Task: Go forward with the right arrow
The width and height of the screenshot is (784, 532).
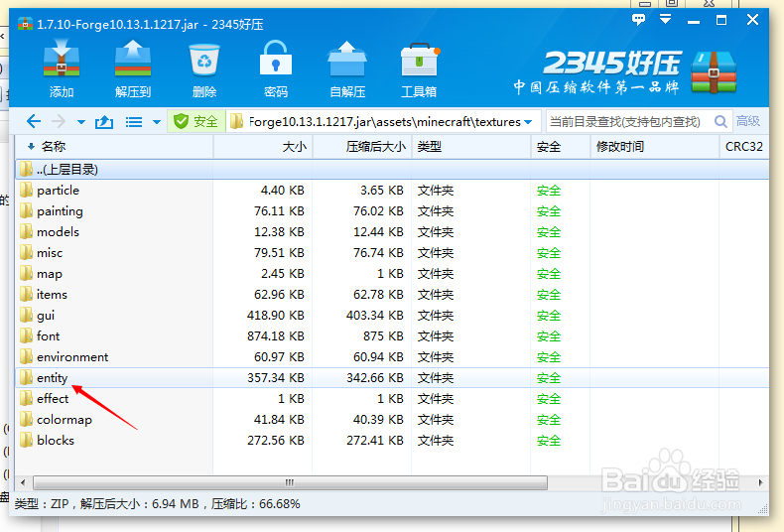Action: [x=59, y=121]
